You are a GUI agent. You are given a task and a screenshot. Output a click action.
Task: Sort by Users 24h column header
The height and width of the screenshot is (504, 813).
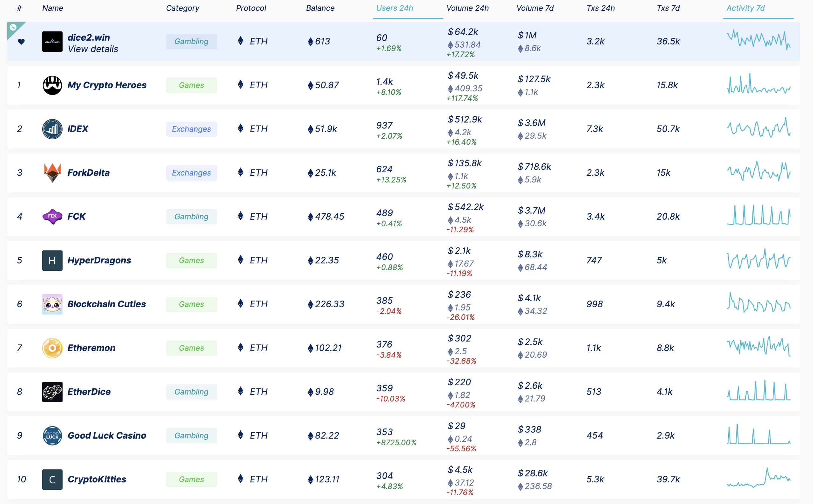(394, 8)
